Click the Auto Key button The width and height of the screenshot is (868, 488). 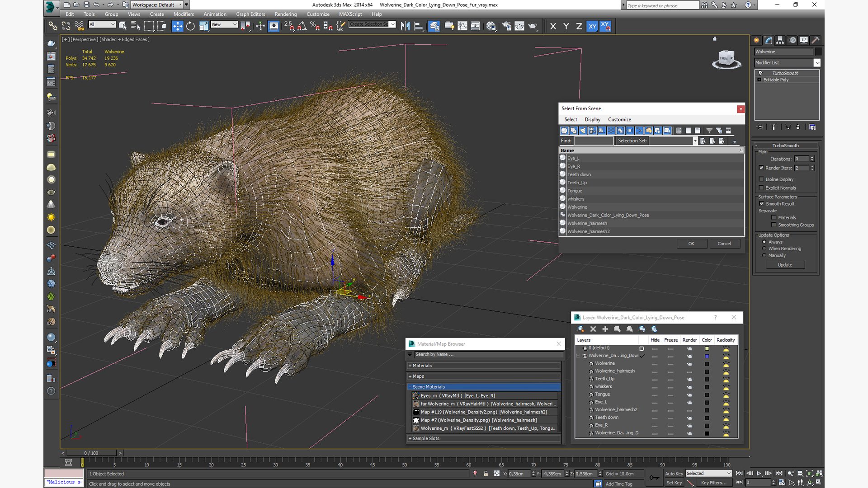point(674,474)
